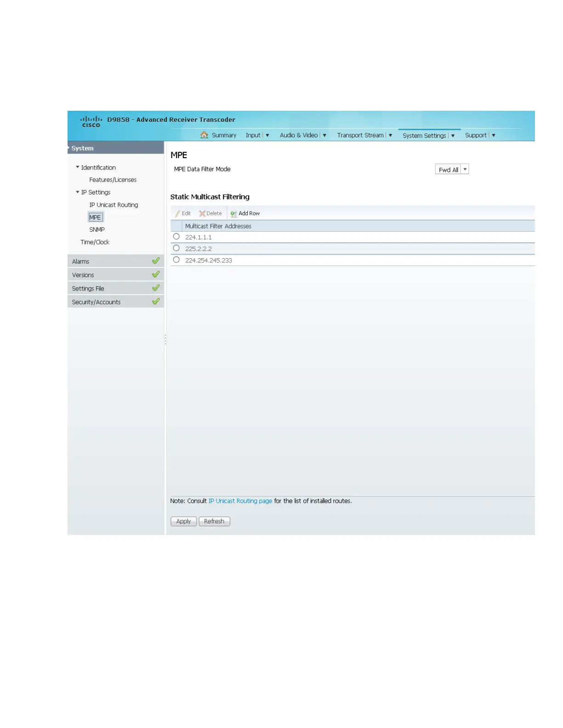Open IP Unicast Routing in the sidebar

(114, 205)
